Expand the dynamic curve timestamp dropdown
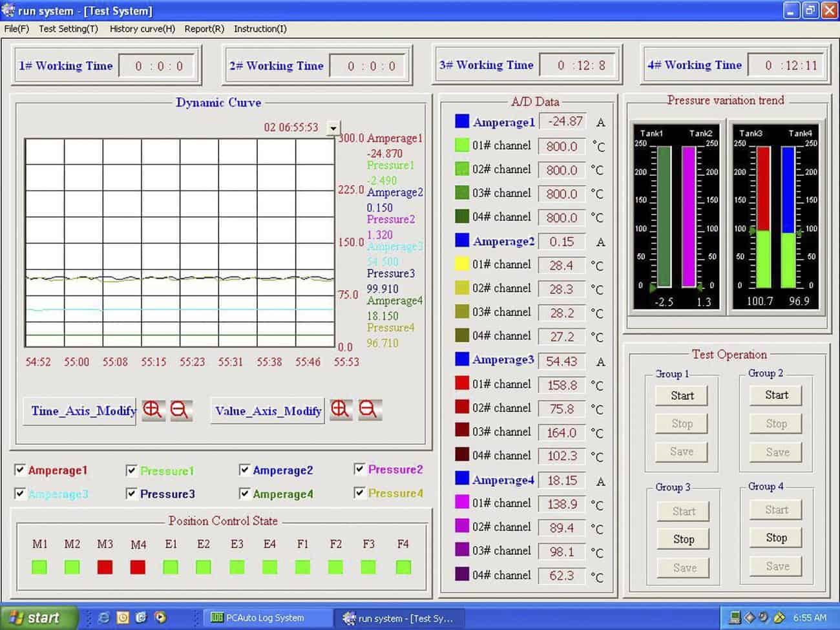The image size is (840, 630). 333,128
